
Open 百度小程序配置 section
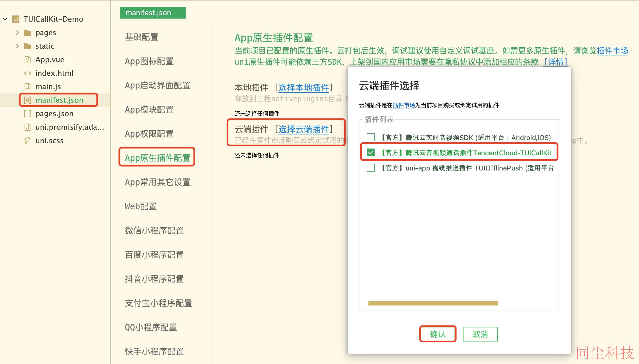[x=154, y=255]
